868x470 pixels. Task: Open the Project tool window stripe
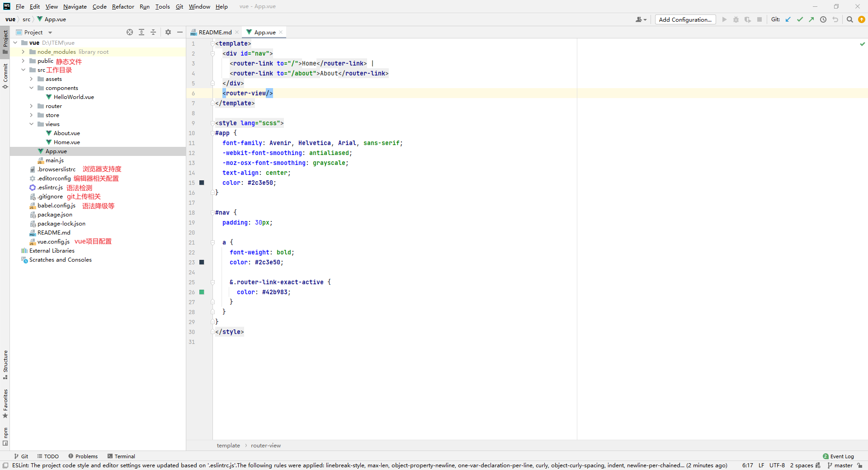coord(5,42)
